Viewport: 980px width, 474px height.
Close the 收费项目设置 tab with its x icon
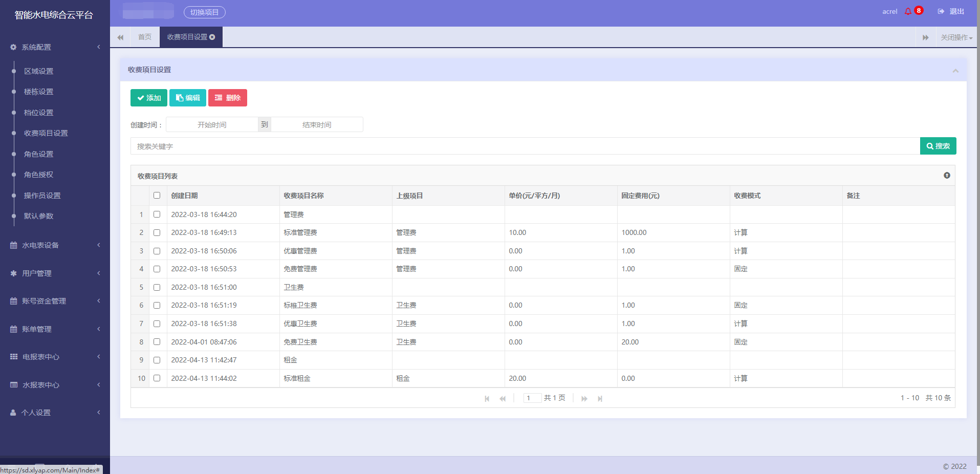[212, 37]
